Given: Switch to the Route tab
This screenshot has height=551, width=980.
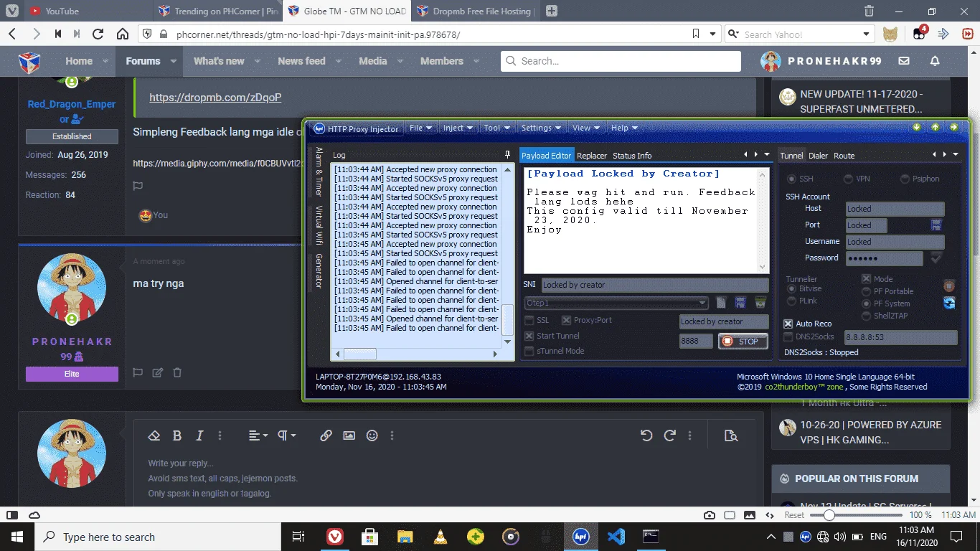Looking at the screenshot, I should point(844,156).
